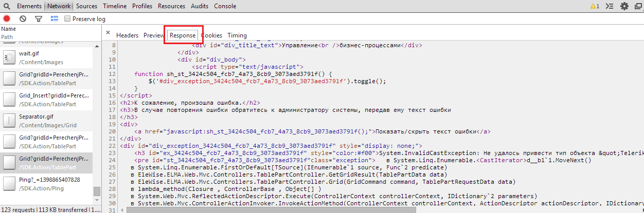Click the yellow warning count icon
Image resolution: width=644 pixels, height=213 pixels.
point(595,6)
